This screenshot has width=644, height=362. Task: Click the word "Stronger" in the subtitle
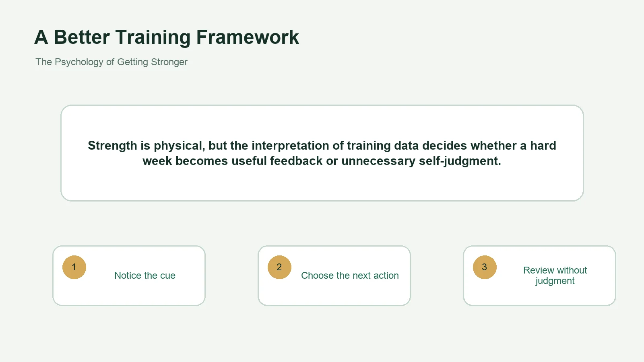tap(169, 62)
